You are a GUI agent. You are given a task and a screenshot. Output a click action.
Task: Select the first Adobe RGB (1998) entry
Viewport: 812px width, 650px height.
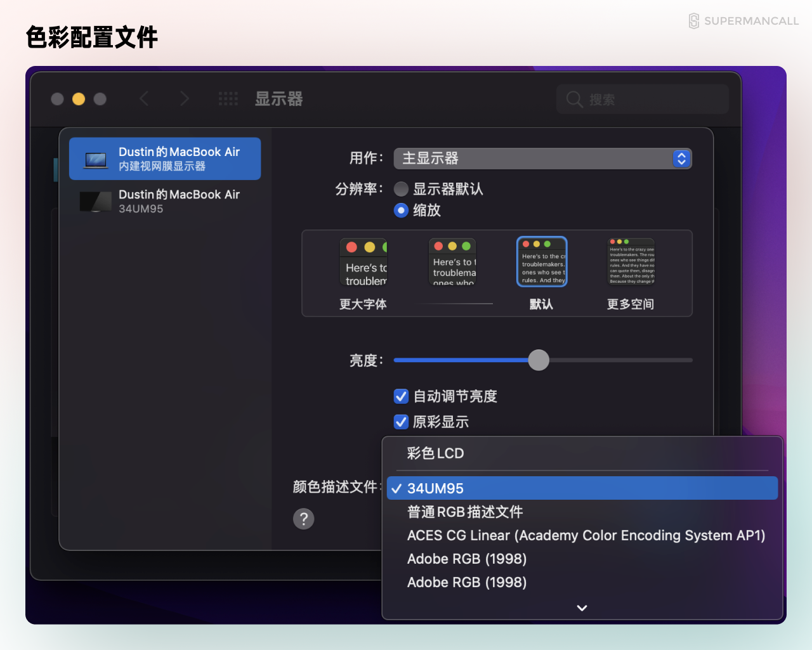(582, 559)
